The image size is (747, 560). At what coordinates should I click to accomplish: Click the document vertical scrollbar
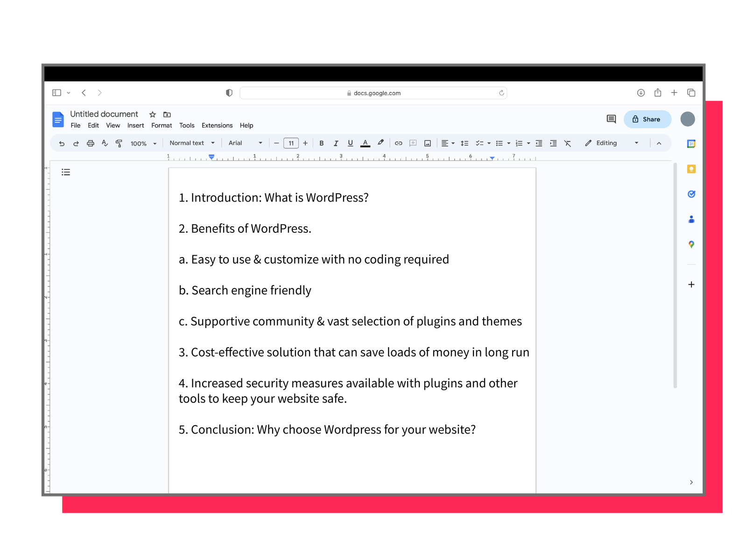[x=675, y=275]
